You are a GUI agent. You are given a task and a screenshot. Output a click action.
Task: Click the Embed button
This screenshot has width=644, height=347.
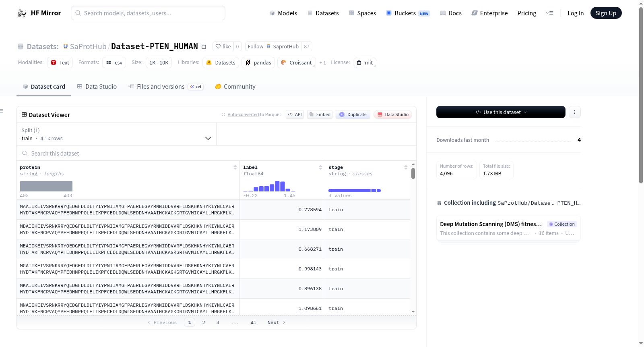pos(320,115)
